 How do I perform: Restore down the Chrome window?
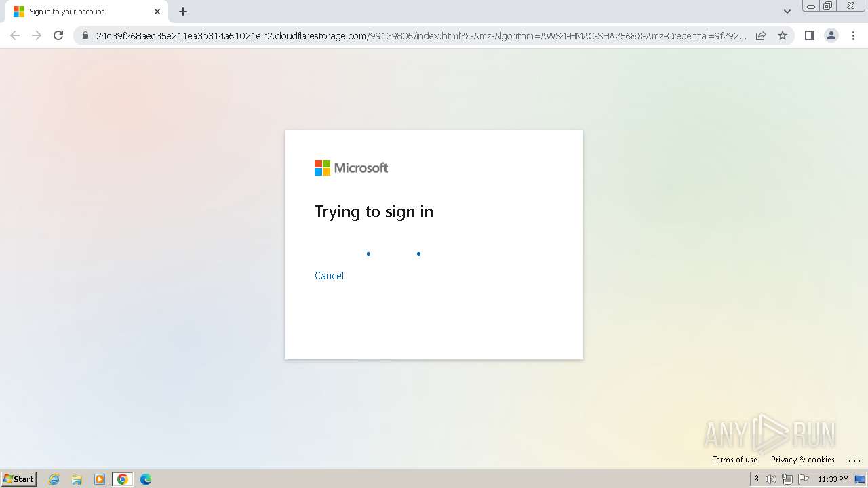click(x=828, y=6)
